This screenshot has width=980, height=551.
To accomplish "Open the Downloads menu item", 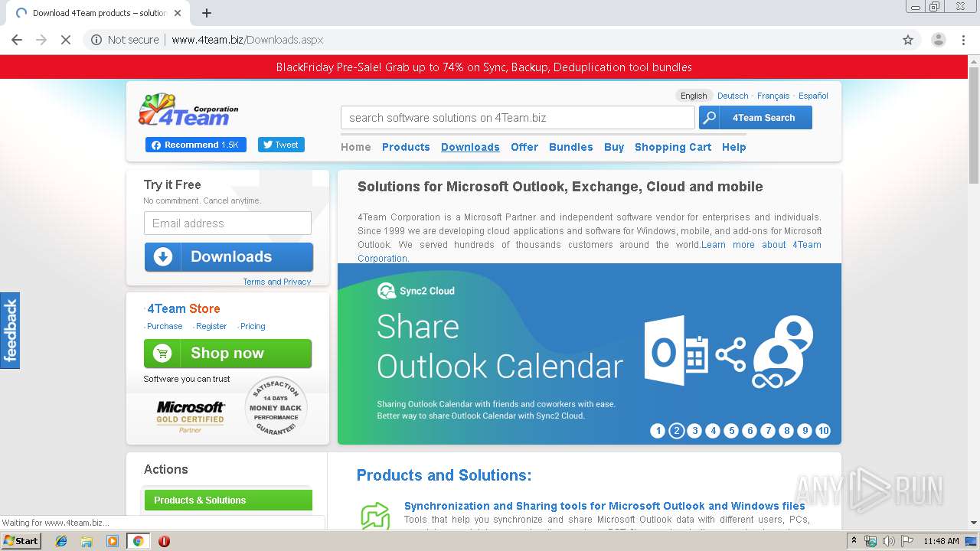I will tap(470, 147).
